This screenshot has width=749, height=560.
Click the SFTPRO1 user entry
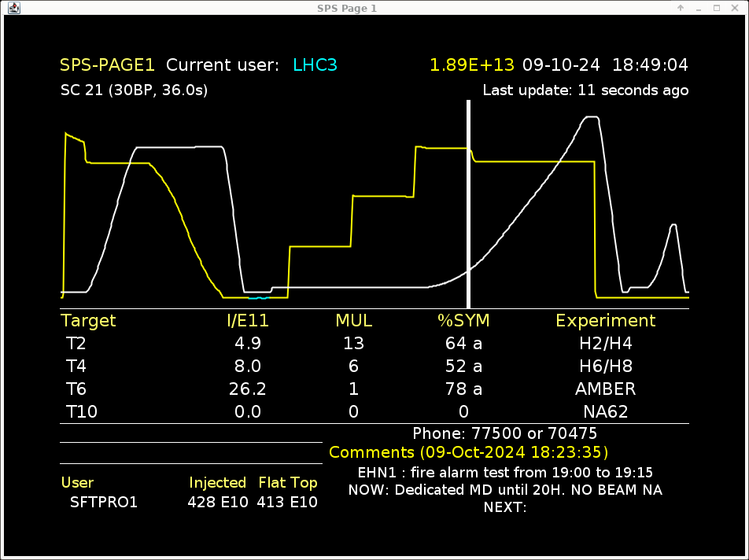coord(104,502)
